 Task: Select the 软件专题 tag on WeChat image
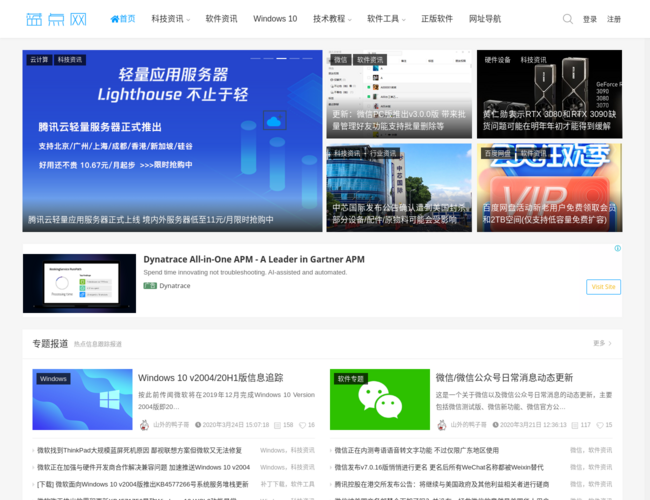click(x=350, y=379)
